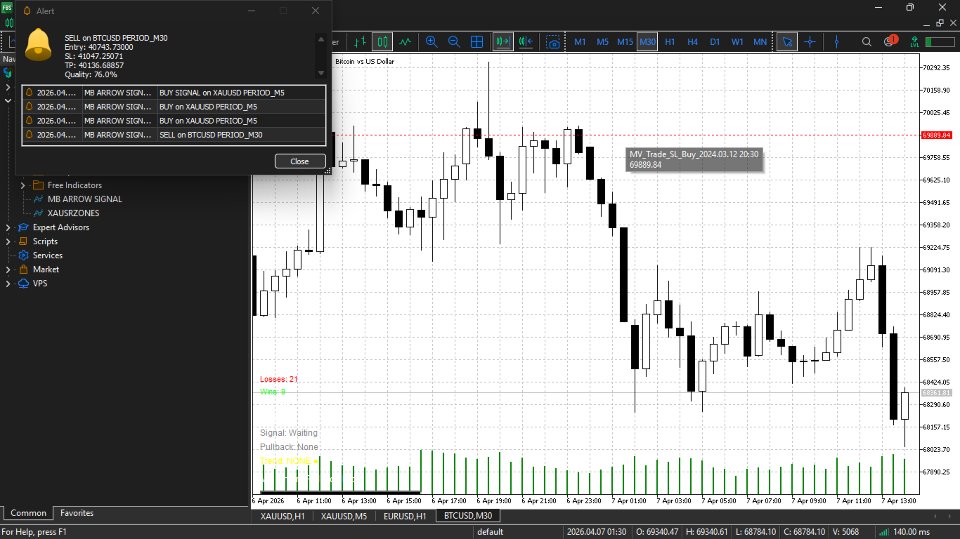This screenshot has height=539, width=960.
Task: Click the Market bag icon in Navigator
Action: pyautogui.click(x=23, y=270)
